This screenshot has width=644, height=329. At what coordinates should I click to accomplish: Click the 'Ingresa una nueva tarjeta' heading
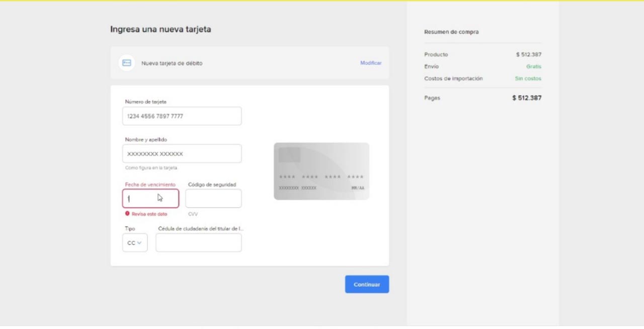(x=160, y=29)
